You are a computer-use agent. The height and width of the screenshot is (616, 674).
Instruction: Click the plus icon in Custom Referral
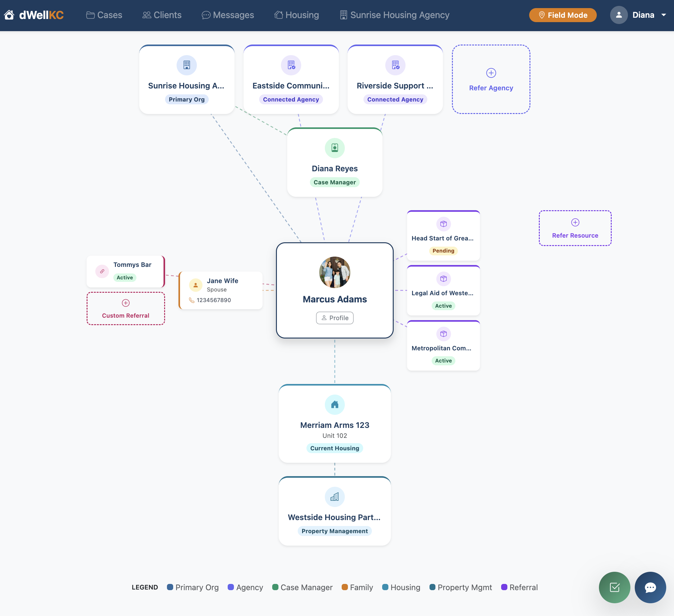126,303
